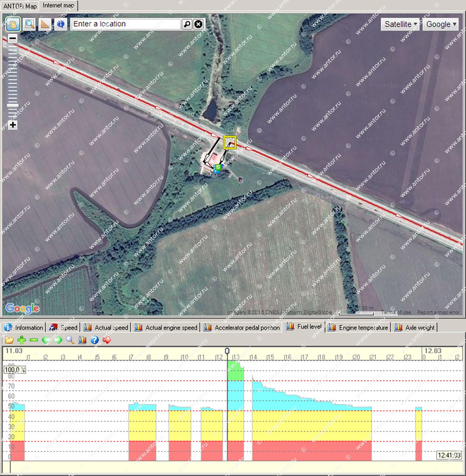The image size is (466, 476).
Task: Open the Speed tab
Action: [x=64, y=328]
